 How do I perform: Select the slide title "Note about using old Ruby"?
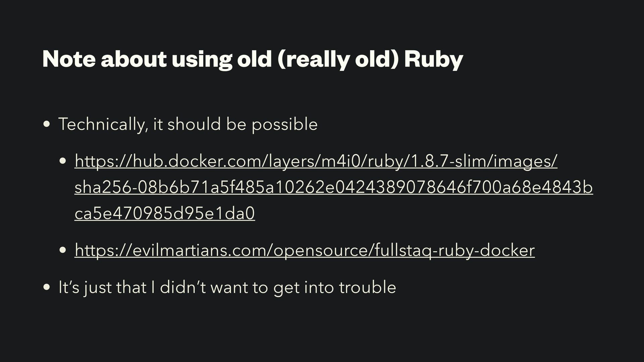pyautogui.click(x=253, y=59)
